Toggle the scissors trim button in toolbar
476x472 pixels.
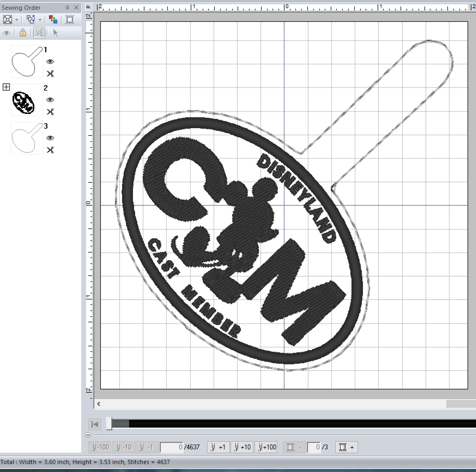click(39, 33)
